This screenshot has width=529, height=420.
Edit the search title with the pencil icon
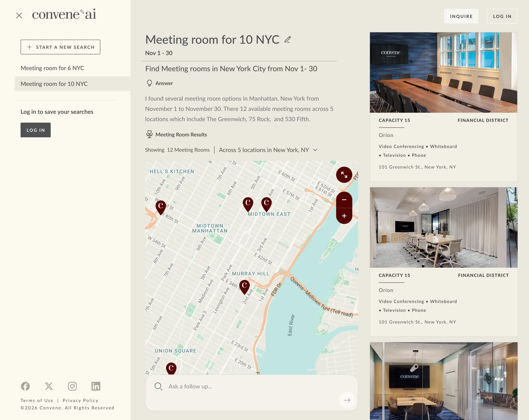[288, 39]
